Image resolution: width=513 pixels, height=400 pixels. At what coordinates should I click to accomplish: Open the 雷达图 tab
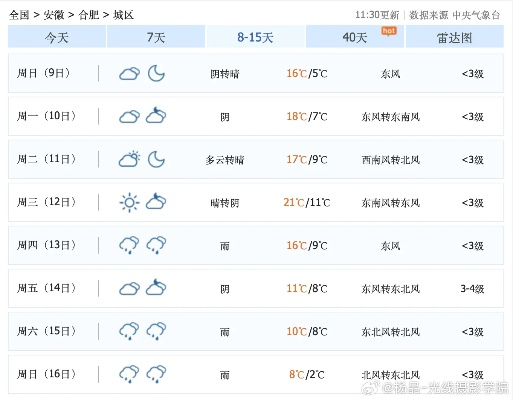[454, 37]
